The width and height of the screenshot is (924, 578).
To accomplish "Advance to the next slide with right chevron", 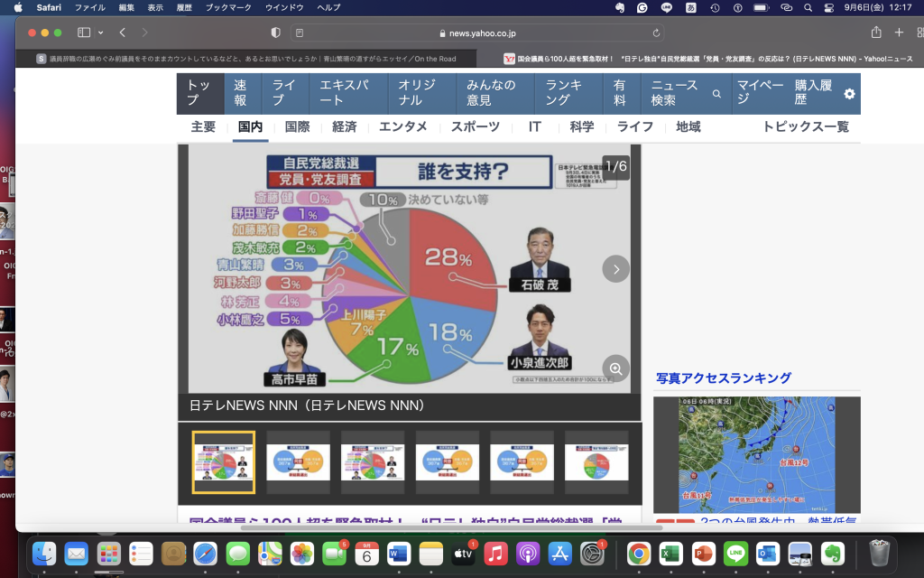I will tap(616, 268).
